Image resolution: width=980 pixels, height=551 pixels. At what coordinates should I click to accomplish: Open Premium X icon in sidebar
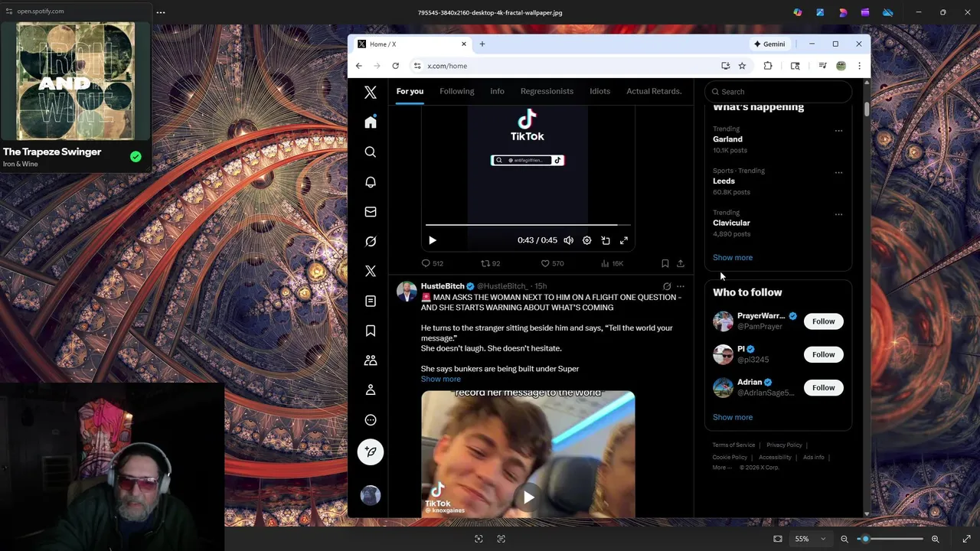[x=371, y=271]
